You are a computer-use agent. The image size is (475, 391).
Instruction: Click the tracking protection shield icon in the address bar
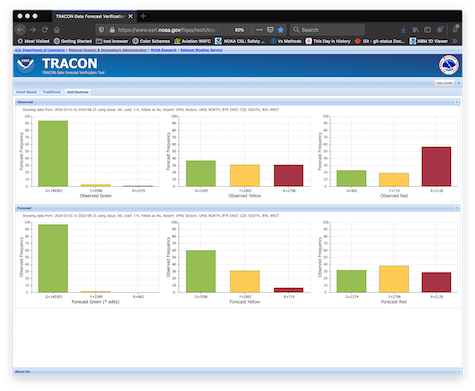102,30
